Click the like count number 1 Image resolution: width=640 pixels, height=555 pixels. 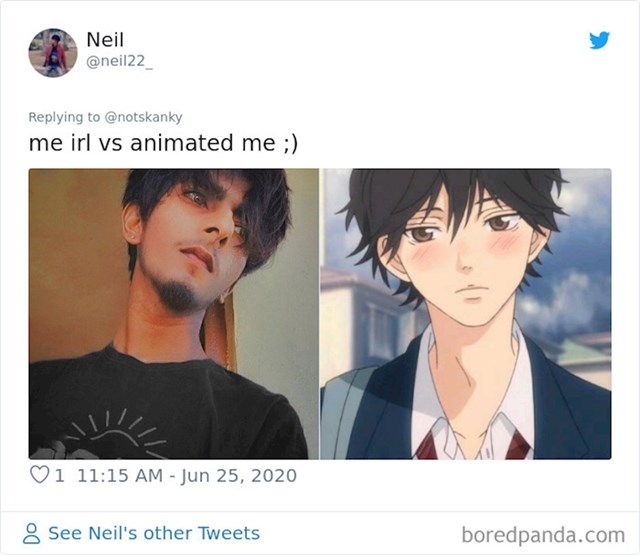60,475
